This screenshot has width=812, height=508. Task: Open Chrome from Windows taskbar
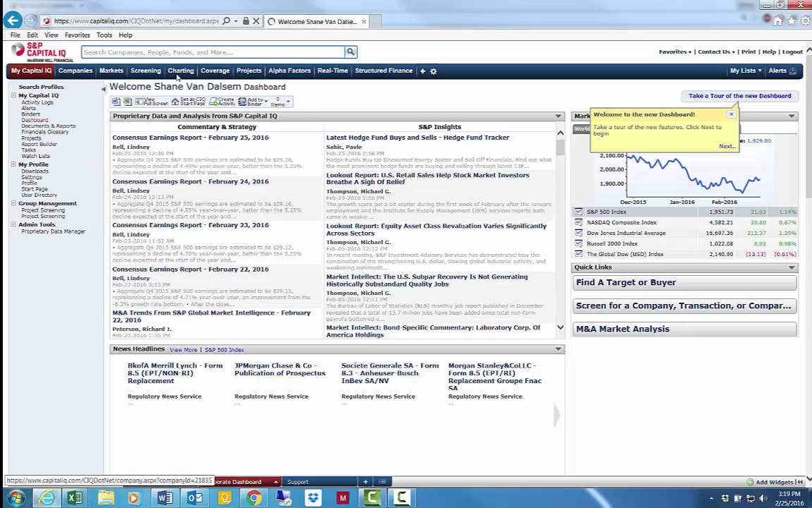254,498
